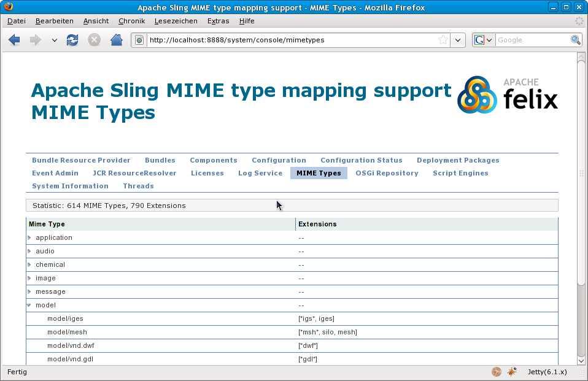Screen dimensions: 588x381
Task: Open the Configuration tab
Action: (x=279, y=160)
